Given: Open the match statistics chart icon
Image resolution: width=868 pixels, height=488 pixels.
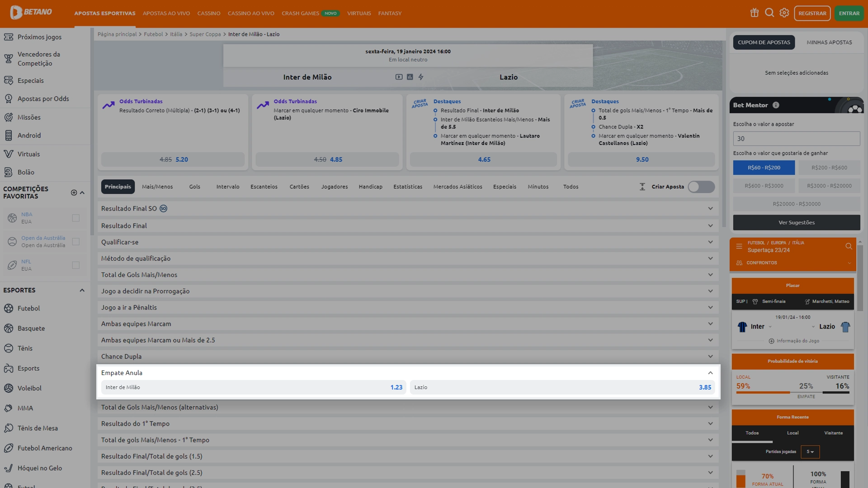Looking at the screenshot, I should point(410,77).
